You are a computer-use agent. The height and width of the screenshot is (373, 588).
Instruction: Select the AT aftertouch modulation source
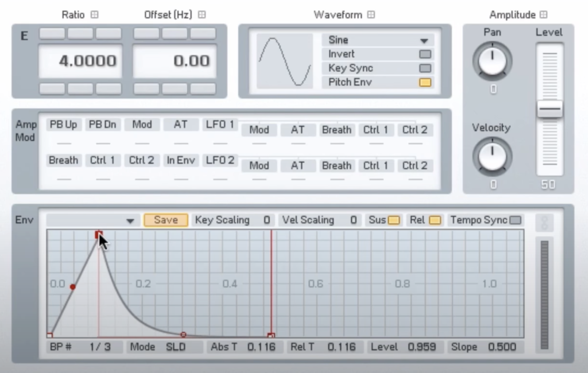coord(180,125)
